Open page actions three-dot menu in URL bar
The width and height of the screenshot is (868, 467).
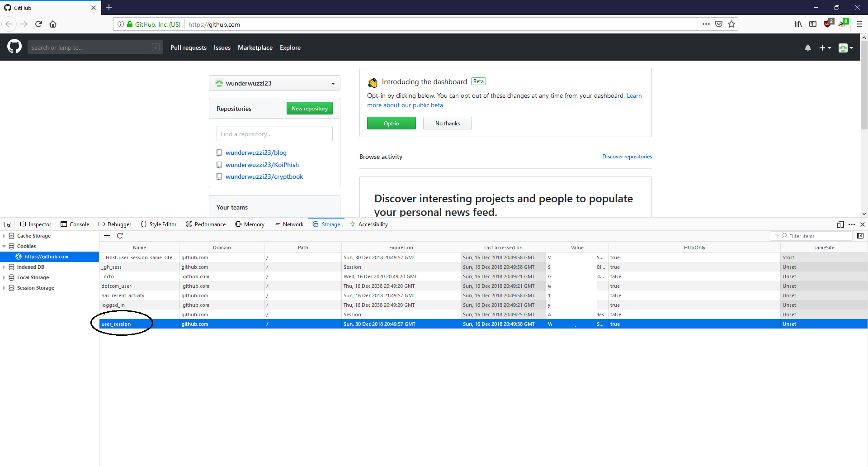(706, 24)
